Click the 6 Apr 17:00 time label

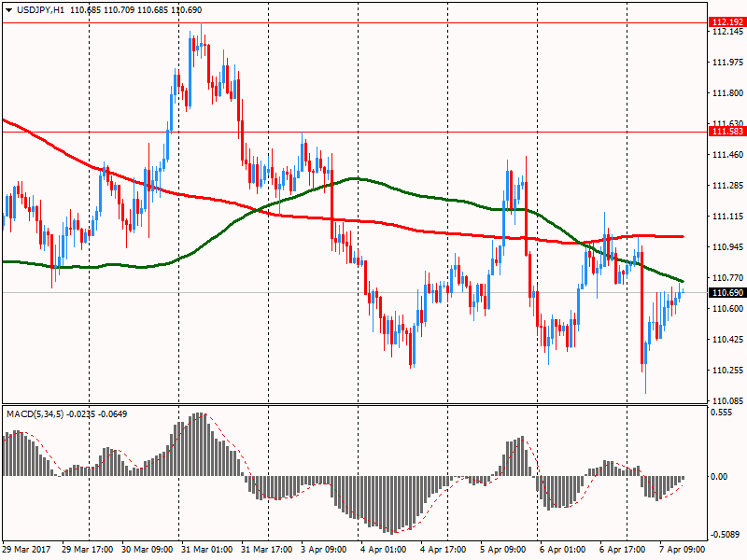pyautogui.click(x=623, y=550)
